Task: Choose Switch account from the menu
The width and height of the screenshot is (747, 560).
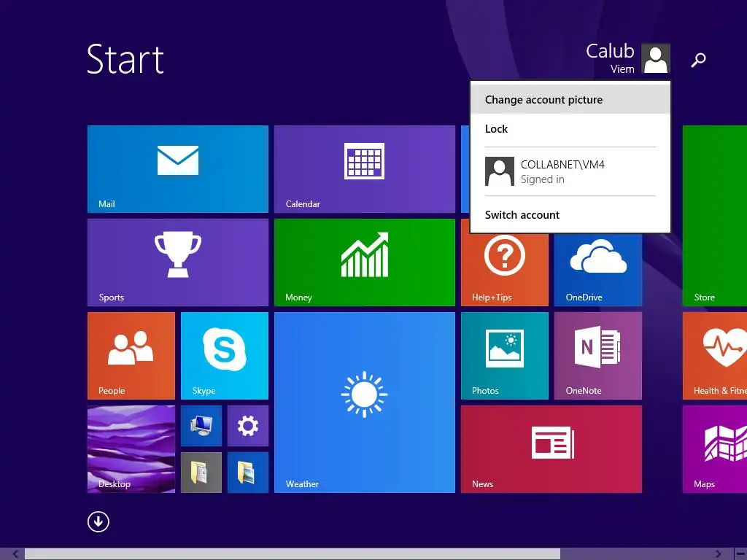Action: click(570, 215)
